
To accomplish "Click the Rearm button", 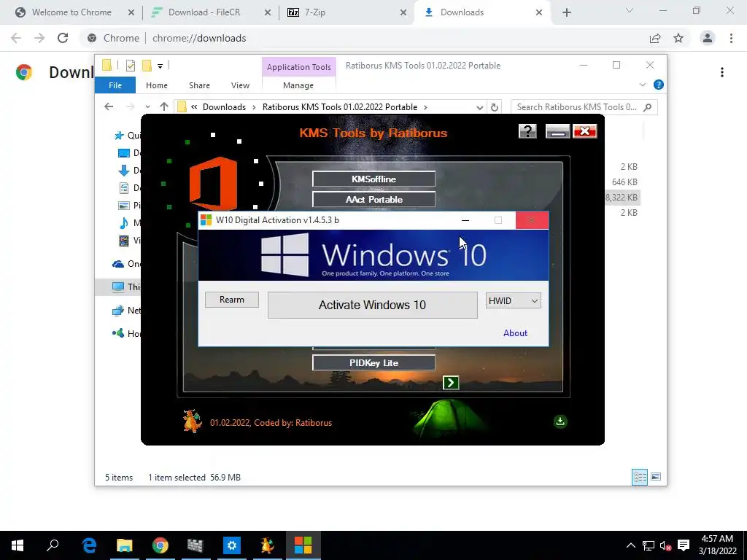I will point(232,300).
